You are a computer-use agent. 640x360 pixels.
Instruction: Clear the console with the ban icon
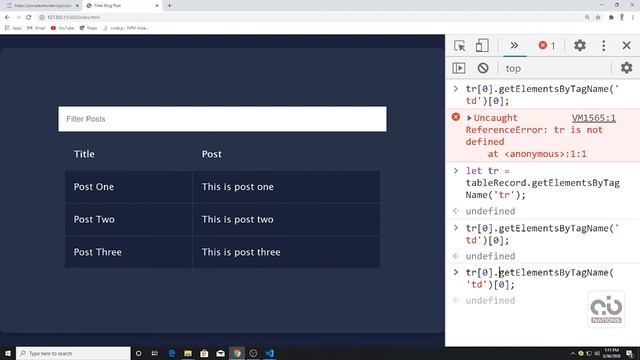pyautogui.click(x=483, y=68)
